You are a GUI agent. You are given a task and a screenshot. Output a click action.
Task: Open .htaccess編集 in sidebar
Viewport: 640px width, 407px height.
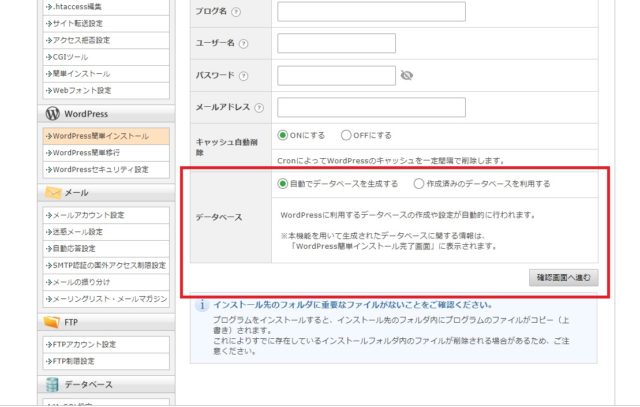[106, 7]
